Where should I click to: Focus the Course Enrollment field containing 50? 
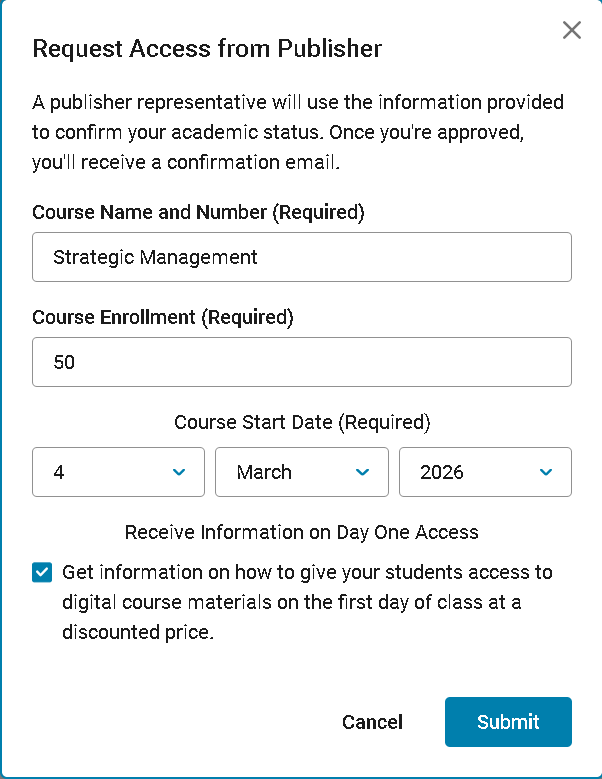point(302,362)
